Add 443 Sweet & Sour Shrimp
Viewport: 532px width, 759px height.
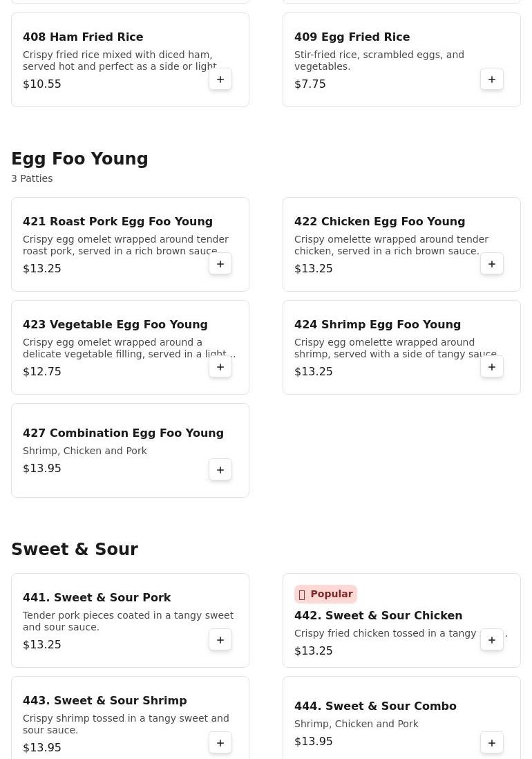coord(220,743)
